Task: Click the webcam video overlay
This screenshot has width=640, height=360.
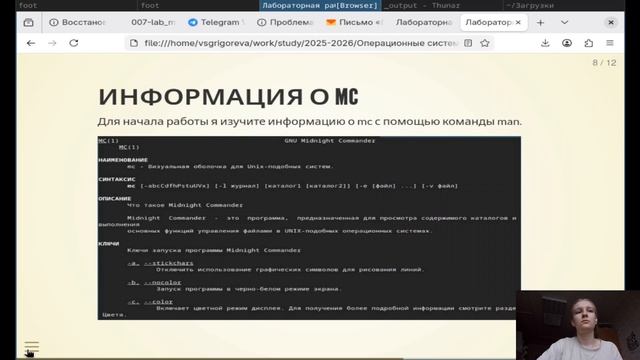Action: [578, 325]
